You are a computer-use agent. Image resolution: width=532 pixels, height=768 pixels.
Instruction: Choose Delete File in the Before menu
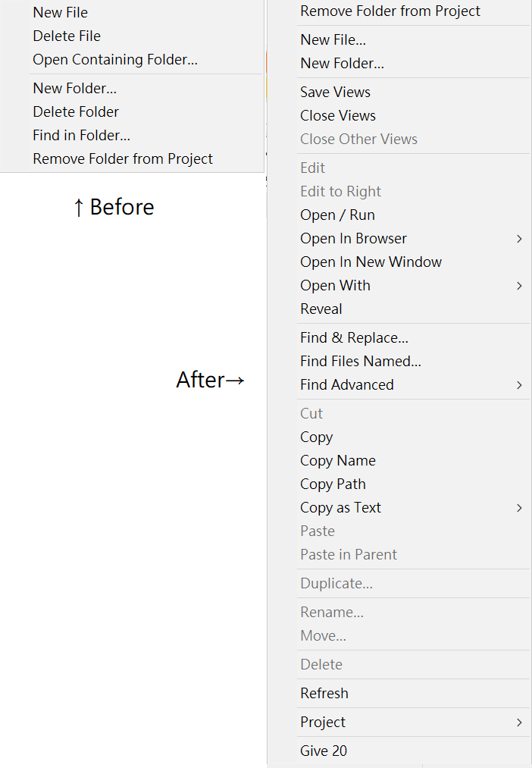67,36
